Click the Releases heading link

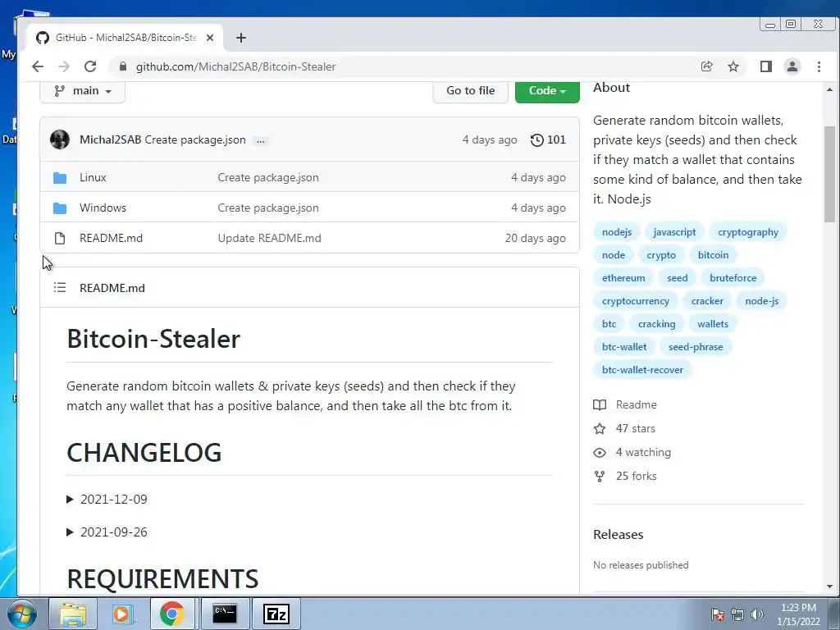(619, 535)
